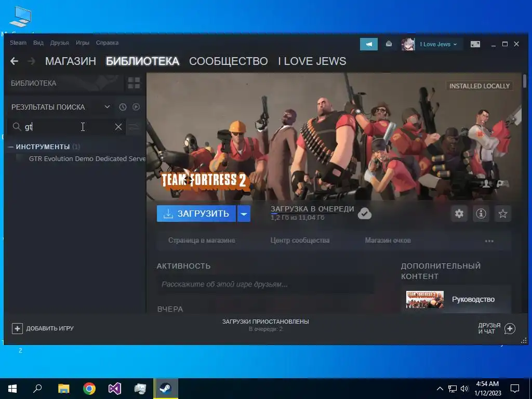Open Магазин очков link
This screenshot has height=399, width=532.
(388, 240)
